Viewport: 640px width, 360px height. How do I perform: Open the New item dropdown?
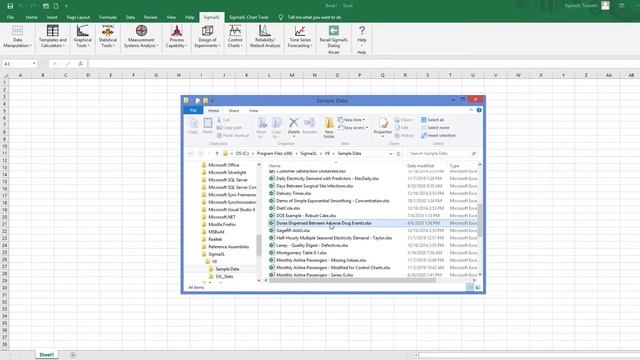(351, 120)
